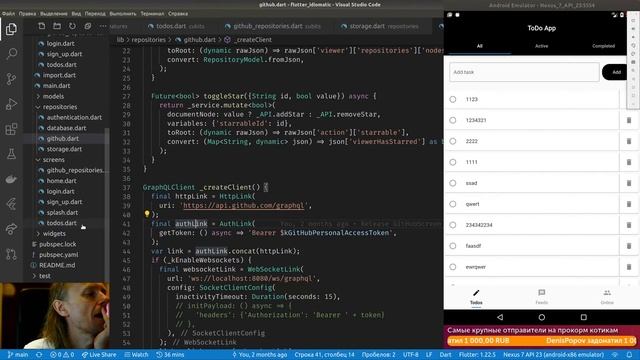The width and height of the screenshot is (640, 360).
Task: Click the lightbulb quick-fix icon in the editor
Action: click(147, 213)
